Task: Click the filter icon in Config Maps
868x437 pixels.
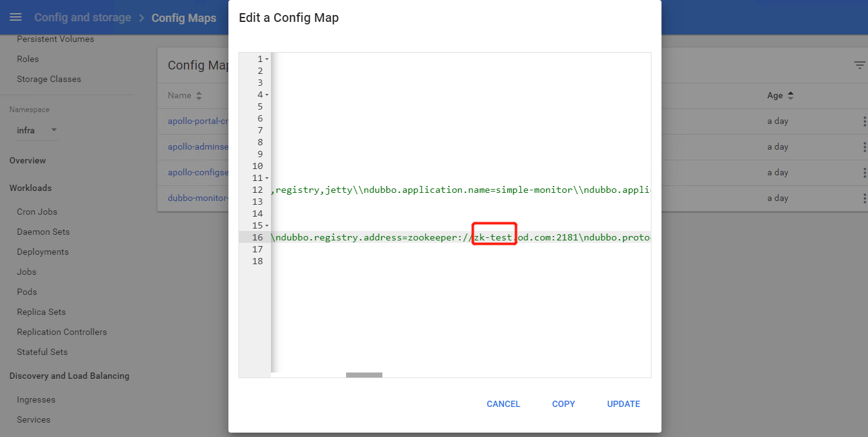Action: 860,65
